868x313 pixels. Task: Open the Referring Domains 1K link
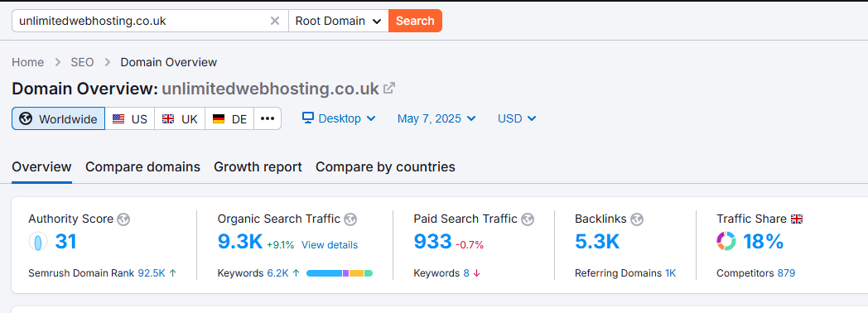(x=670, y=273)
